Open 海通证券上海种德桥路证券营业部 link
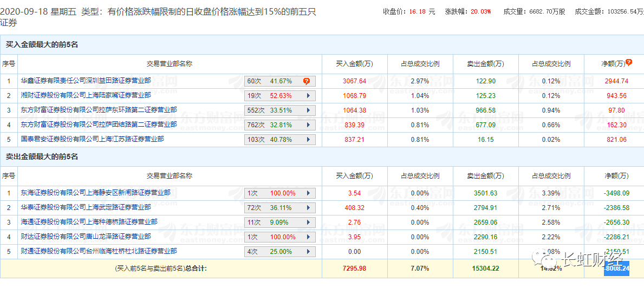This screenshot has height=288, width=644. coord(89,222)
